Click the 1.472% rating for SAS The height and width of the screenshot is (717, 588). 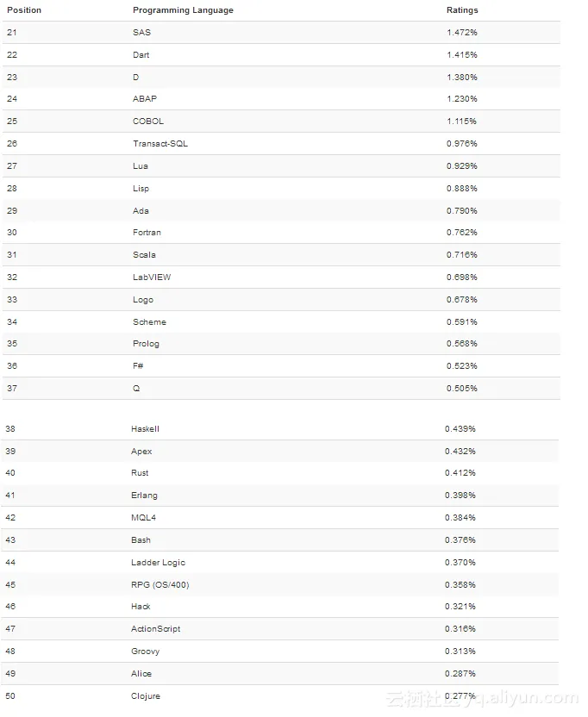(462, 33)
